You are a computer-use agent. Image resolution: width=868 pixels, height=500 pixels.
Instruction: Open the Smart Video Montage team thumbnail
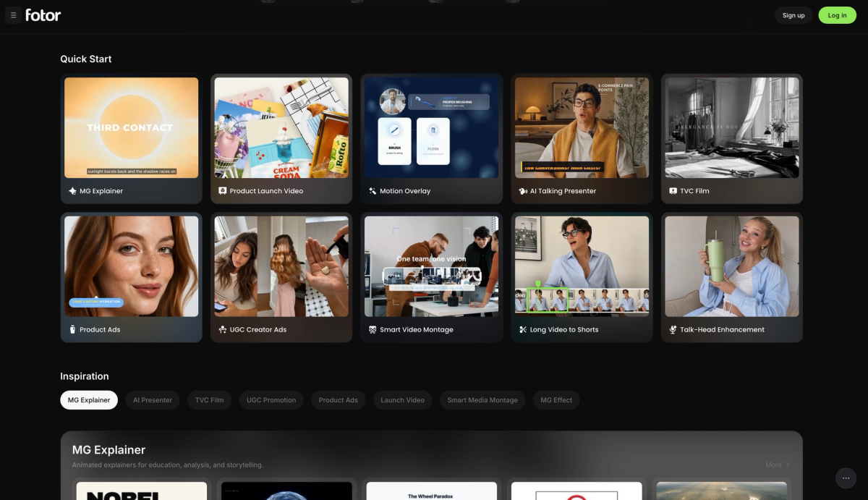point(432,266)
